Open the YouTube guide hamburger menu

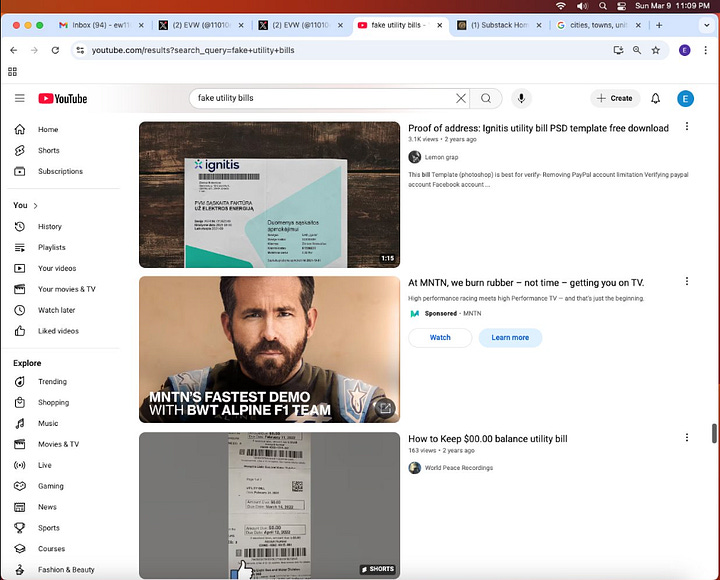[19, 98]
